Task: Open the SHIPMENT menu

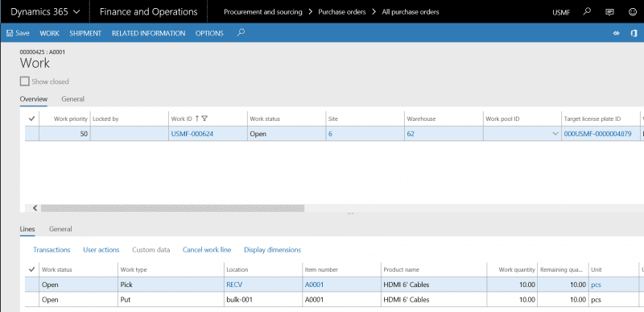Action: point(85,33)
